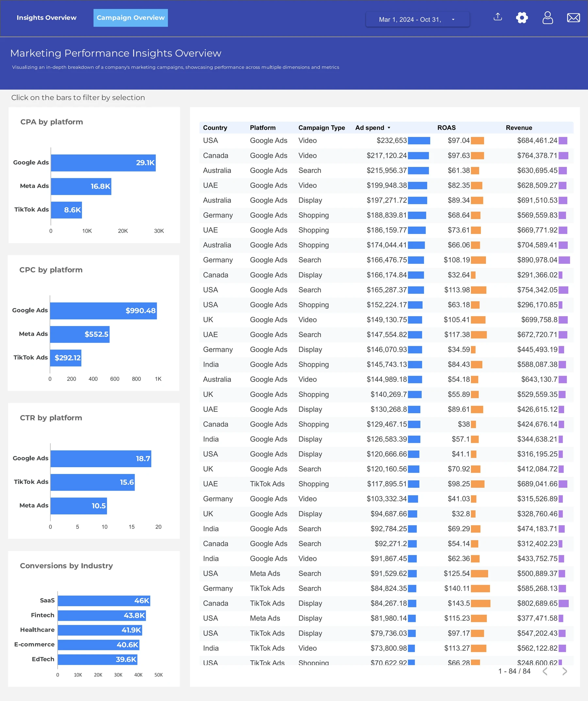Viewport: 588px width, 701px height.
Task: Filter by Google Ads bar in CPA chart
Action: 103,163
